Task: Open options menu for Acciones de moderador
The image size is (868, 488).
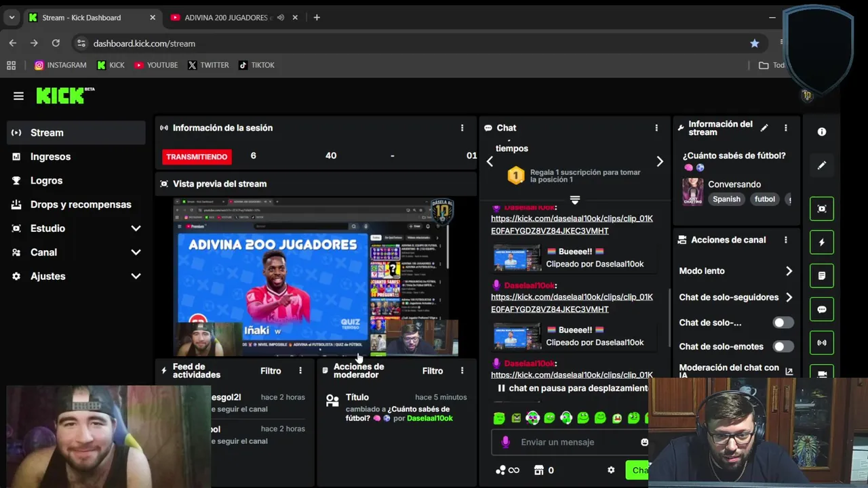Action: coord(462,371)
